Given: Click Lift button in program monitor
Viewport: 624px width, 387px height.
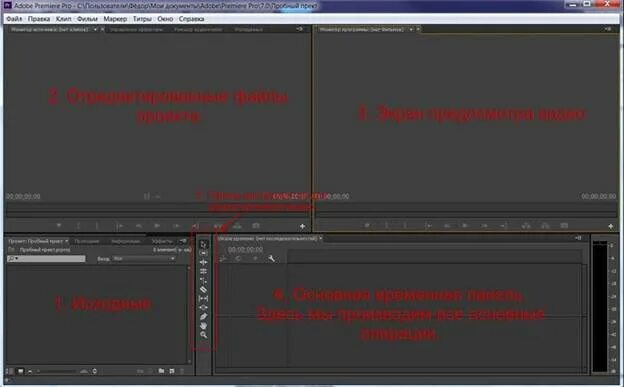Looking at the screenshot, I should (526, 226).
